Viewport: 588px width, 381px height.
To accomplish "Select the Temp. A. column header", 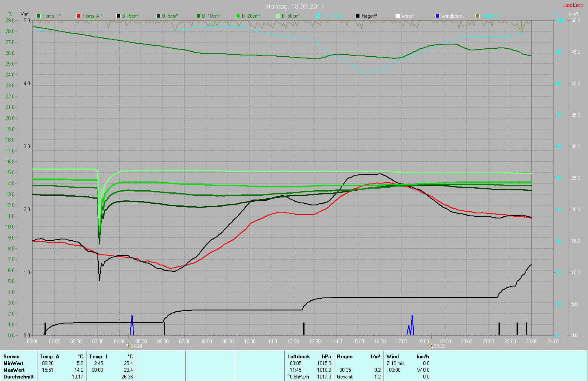I will 50,357.
